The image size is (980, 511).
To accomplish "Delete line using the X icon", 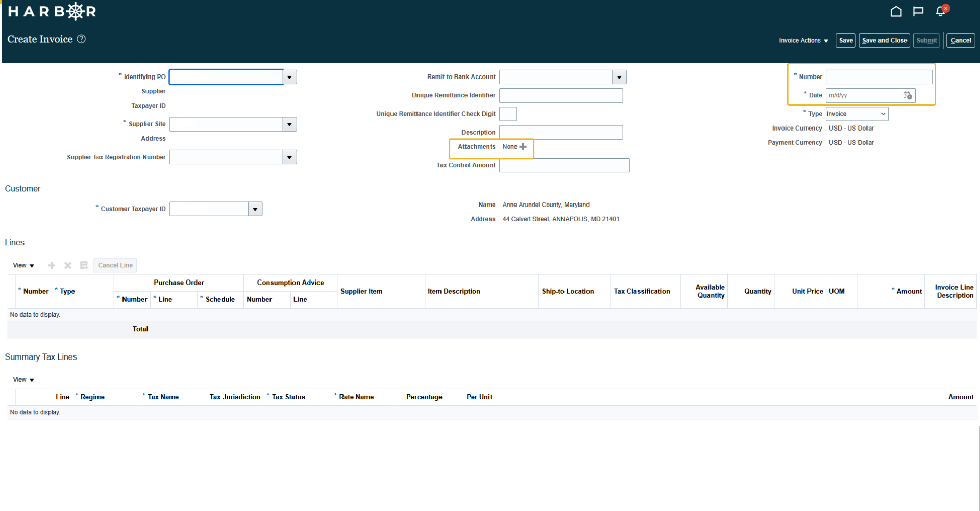I will [x=68, y=265].
